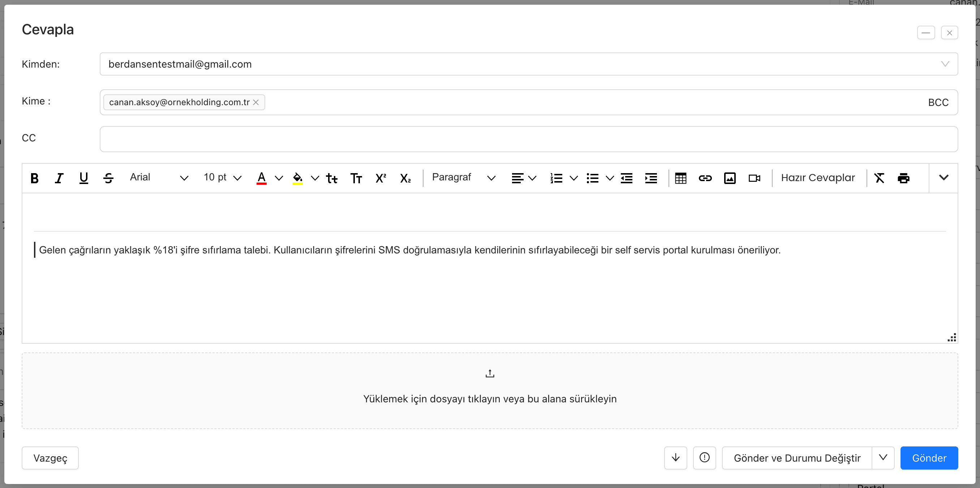
Task: Insert a hyperlink
Action: coord(705,178)
